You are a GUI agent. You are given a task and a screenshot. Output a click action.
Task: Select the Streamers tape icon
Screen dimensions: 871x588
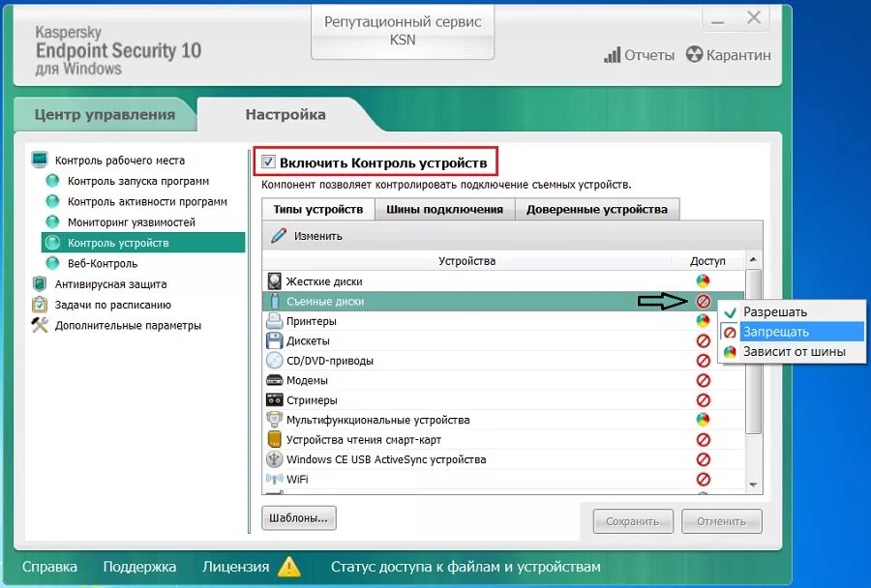pos(274,399)
